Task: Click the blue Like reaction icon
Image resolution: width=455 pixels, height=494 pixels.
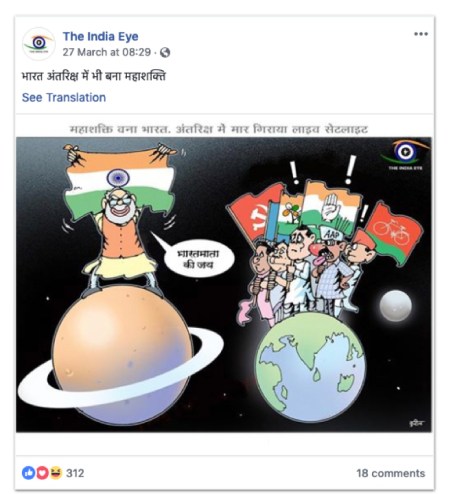Action: (x=29, y=473)
